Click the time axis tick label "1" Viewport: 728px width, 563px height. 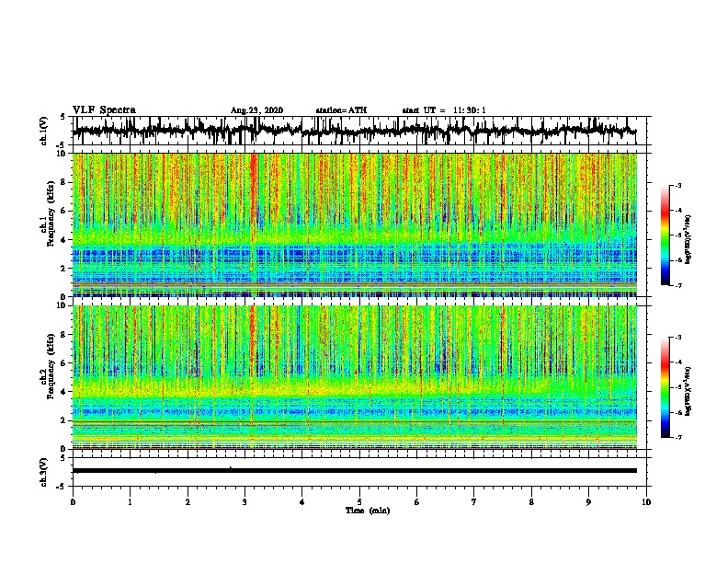(130, 502)
